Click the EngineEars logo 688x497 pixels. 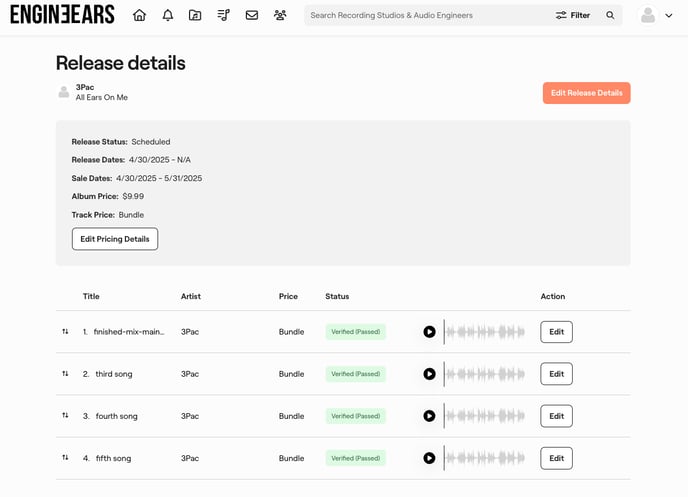pos(62,15)
